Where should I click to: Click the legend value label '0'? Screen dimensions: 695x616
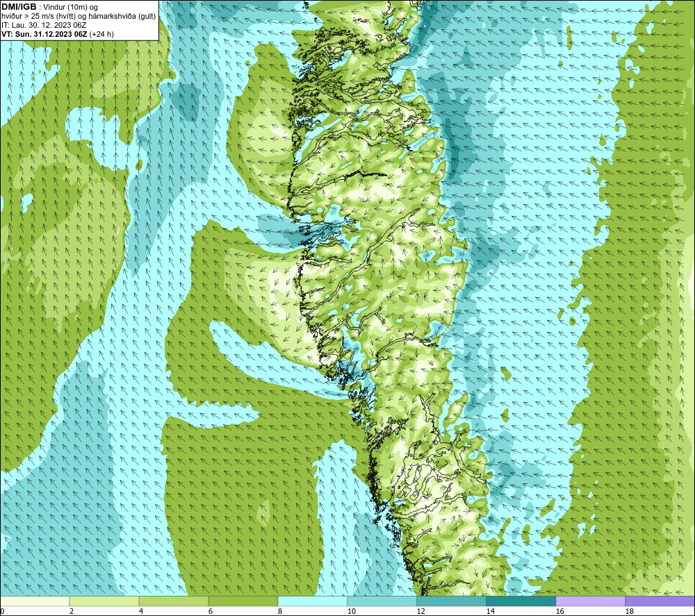[x=2, y=611]
